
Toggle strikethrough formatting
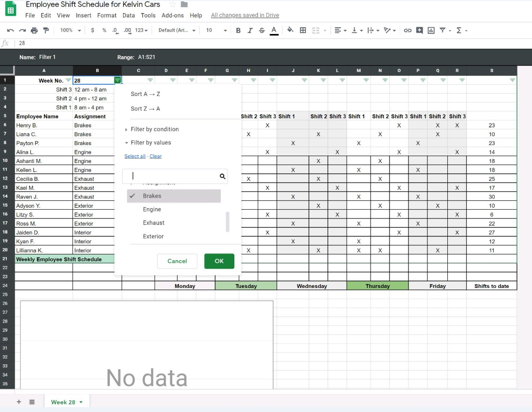262,31
